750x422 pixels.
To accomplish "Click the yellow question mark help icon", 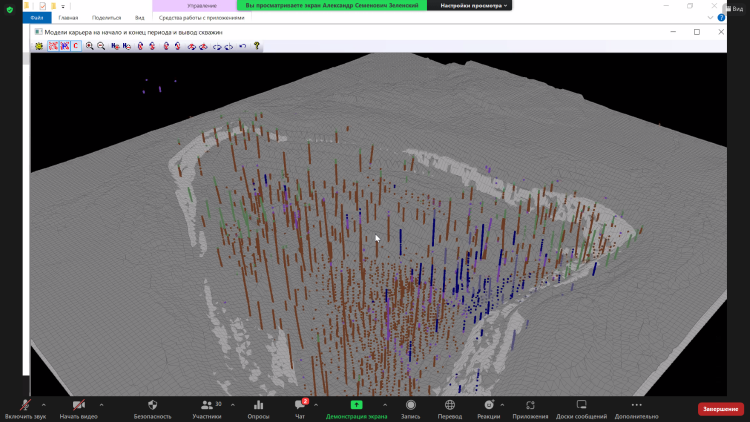I will coord(257,46).
